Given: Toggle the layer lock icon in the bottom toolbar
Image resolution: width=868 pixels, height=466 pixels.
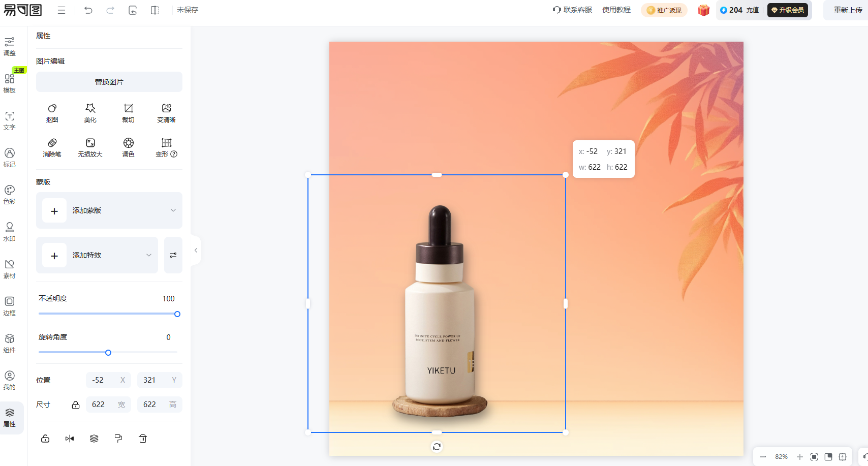Looking at the screenshot, I should coord(45,439).
